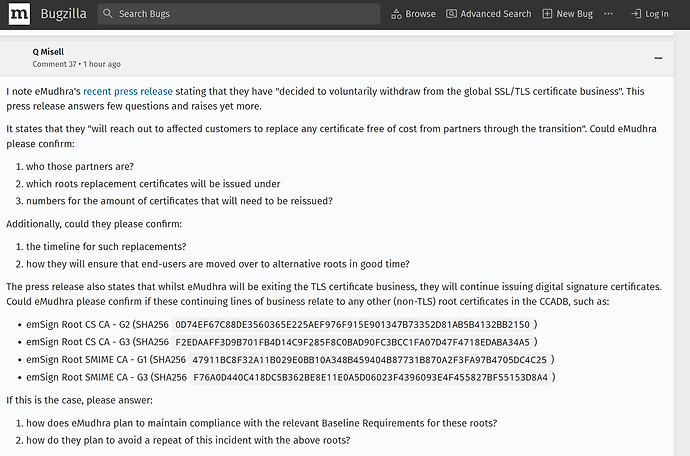Click 'which roots replacement certificates' list item
The width and height of the screenshot is (690, 456).
(153, 184)
